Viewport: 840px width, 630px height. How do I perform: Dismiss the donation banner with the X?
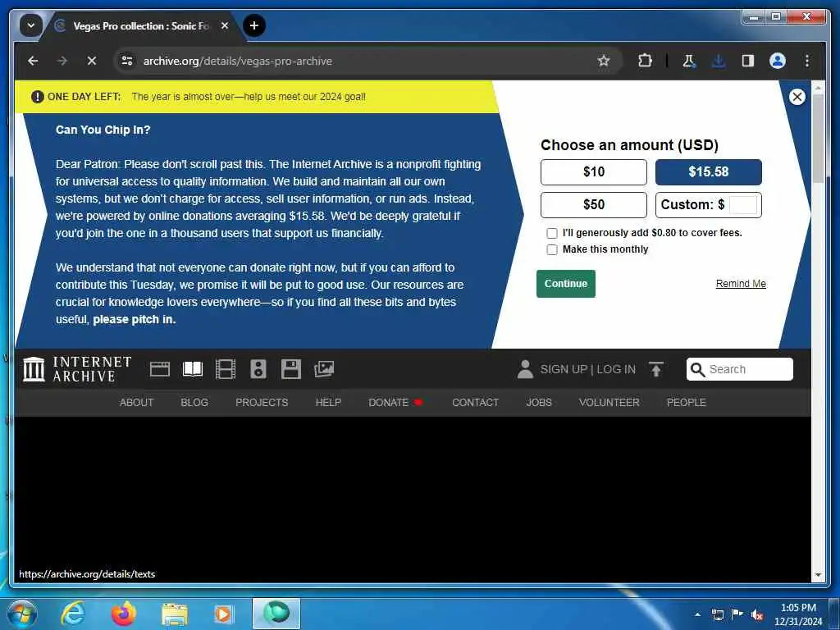[797, 97]
